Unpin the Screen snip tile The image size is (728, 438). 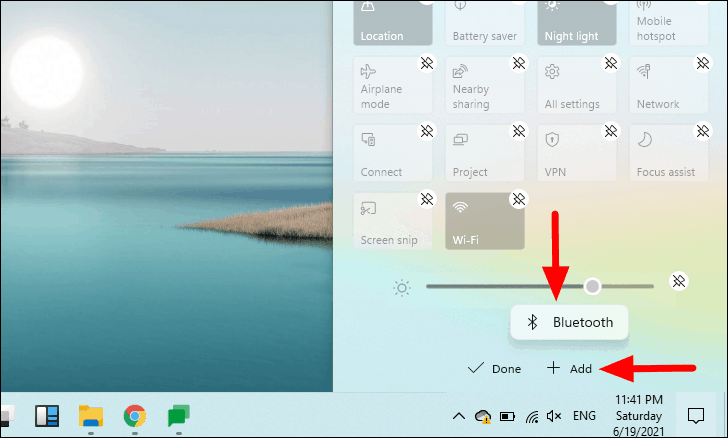(427, 199)
